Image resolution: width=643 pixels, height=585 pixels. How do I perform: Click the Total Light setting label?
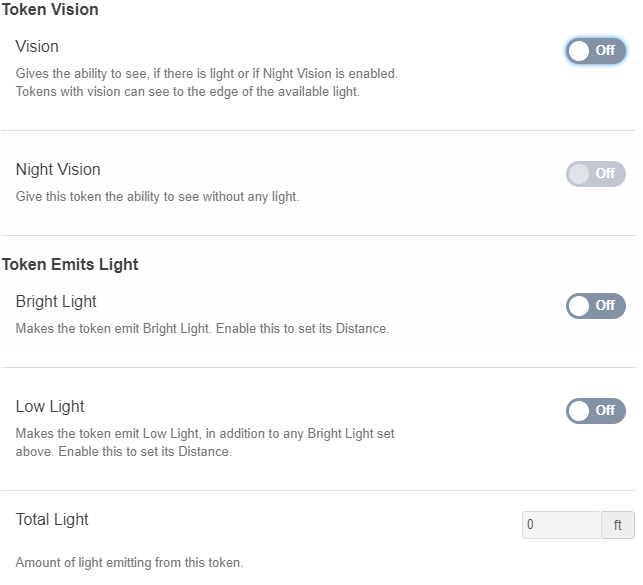(52, 520)
